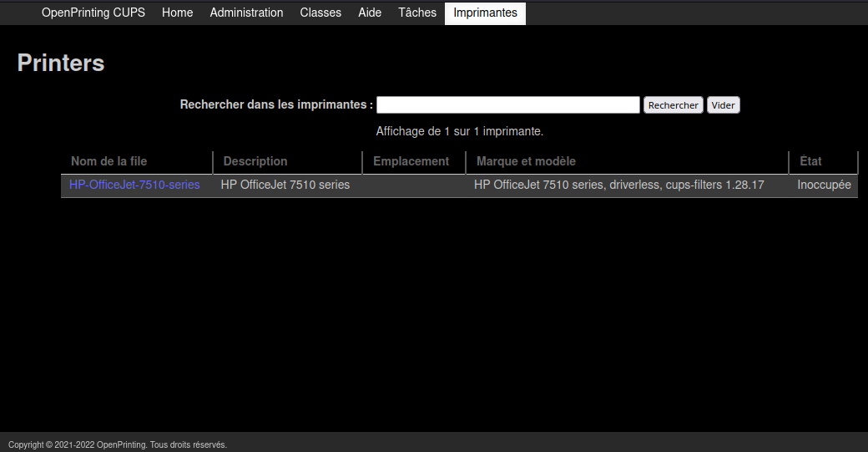Open the OpenPrinting CUPS home link
This screenshot has height=452, width=868.
[x=93, y=13]
